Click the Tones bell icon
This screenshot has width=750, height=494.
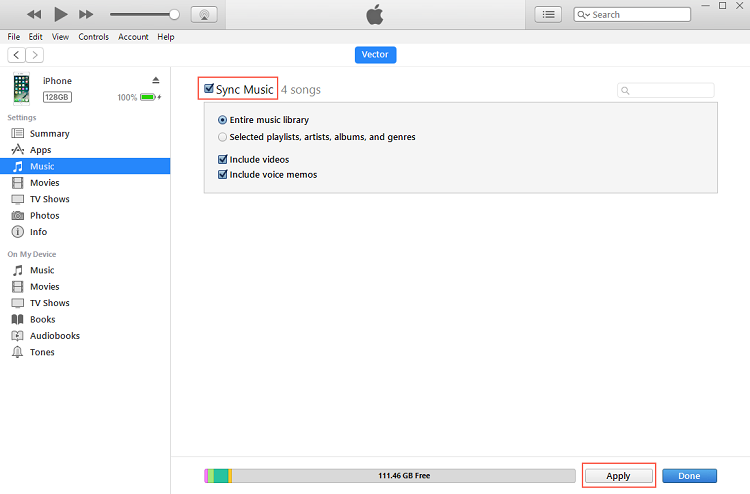click(x=18, y=352)
